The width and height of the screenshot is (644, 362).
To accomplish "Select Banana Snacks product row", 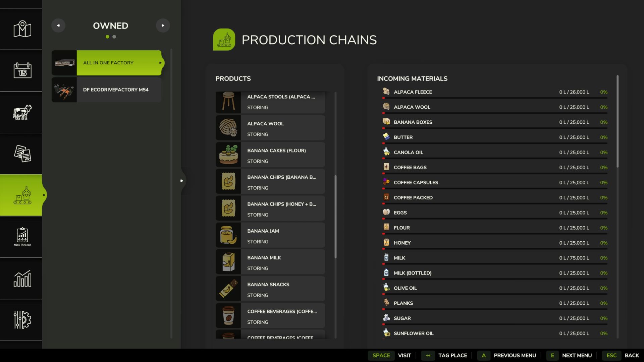I will point(270,289).
